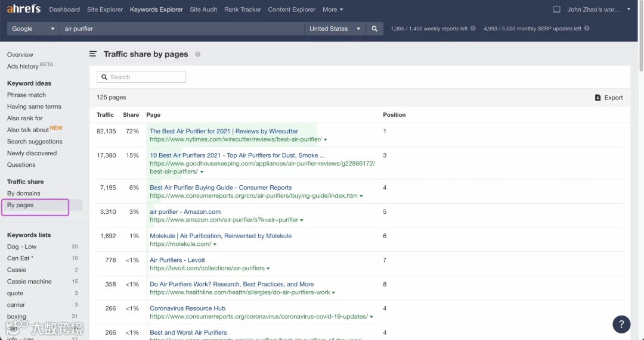644x340 pixels.
Task: Open By domains traffic share report
Action: [24, 194]
